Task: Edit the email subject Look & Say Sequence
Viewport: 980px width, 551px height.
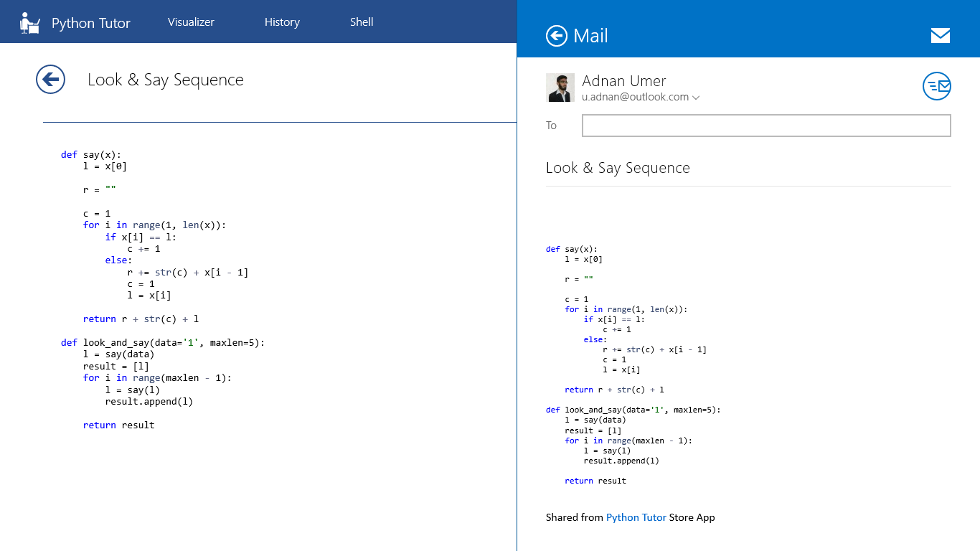Action: pyautogui.click(x=618, y=168)
